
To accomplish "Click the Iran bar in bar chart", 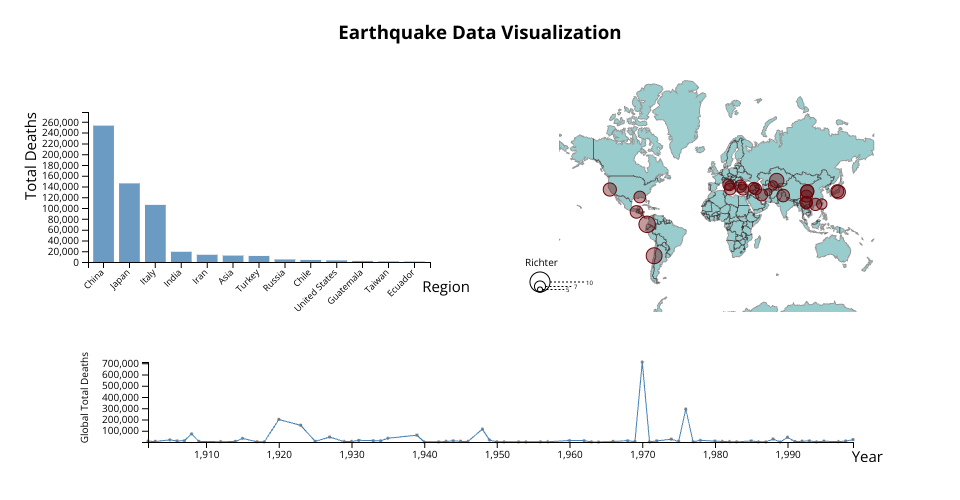I will [207, 258].
